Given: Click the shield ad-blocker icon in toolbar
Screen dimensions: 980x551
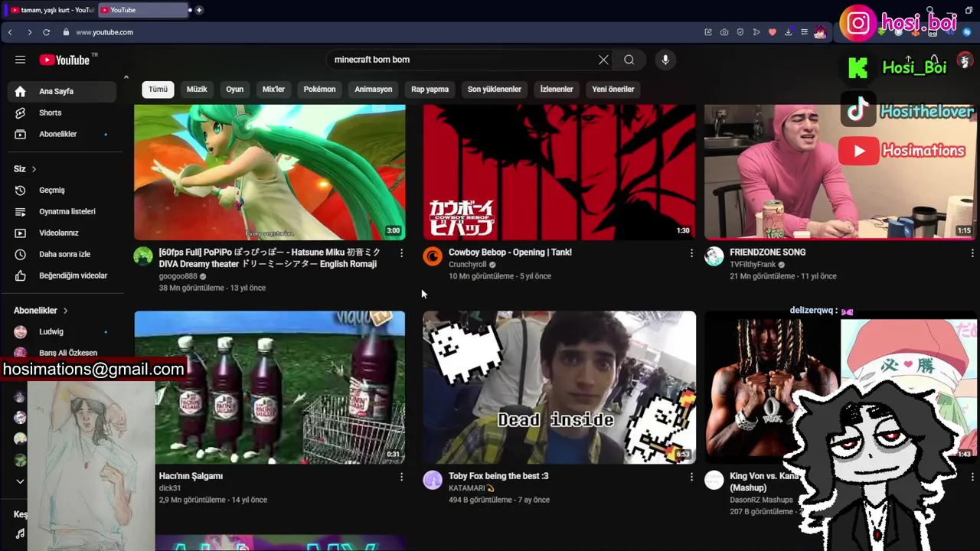Looking at the screenshot, I should click(740, 32).
